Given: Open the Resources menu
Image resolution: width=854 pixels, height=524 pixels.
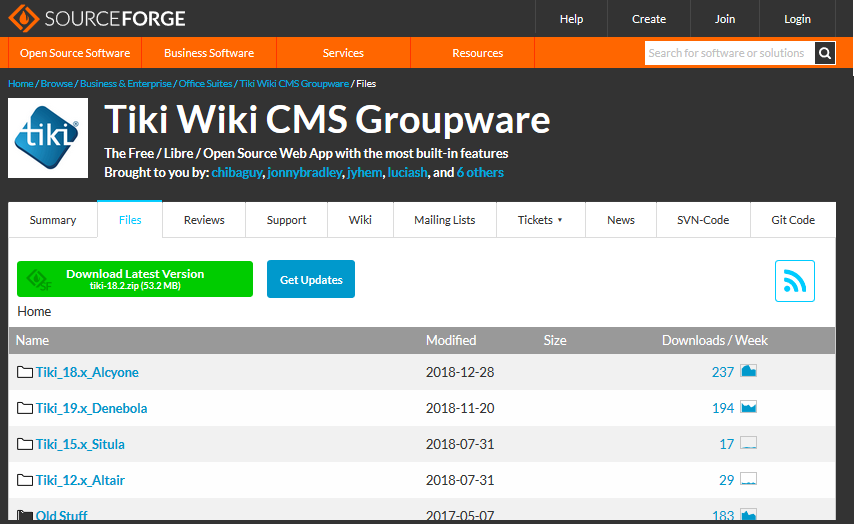Looking at the screenshot, I should coord(477,53).
